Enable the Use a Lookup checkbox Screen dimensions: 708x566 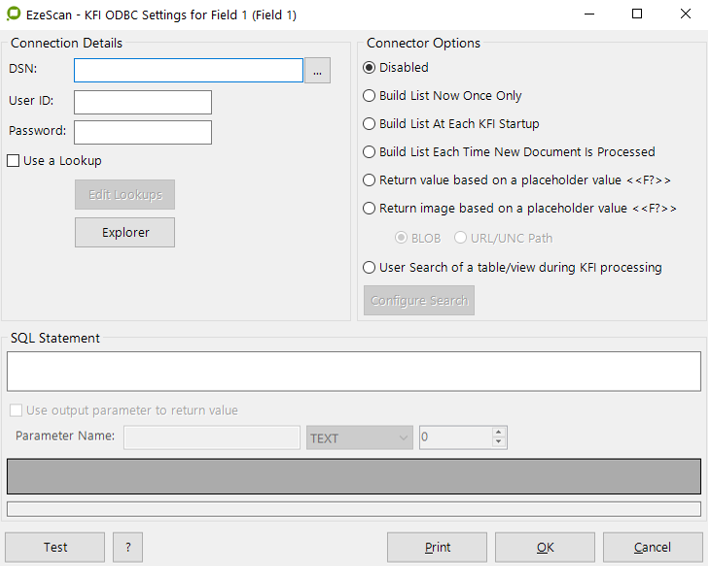click(x=14, y=161)
